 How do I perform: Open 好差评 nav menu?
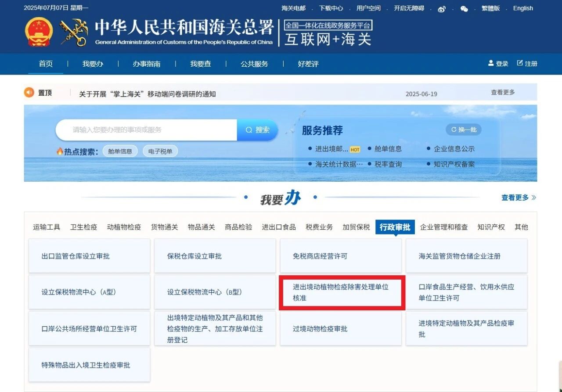(x=308, y=64)
